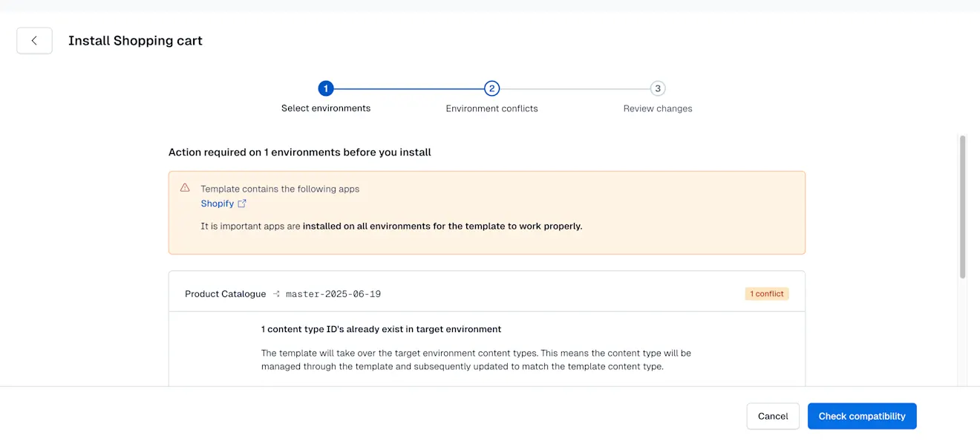980x442 pixels.
Task: Open the Shopify app link
Action: click(x=216, y=203)
